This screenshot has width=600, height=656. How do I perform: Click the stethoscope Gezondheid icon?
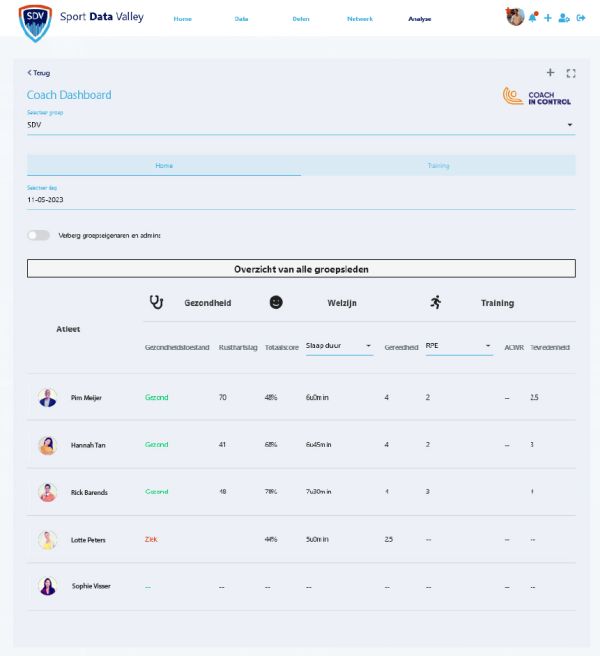pos(156,302)
